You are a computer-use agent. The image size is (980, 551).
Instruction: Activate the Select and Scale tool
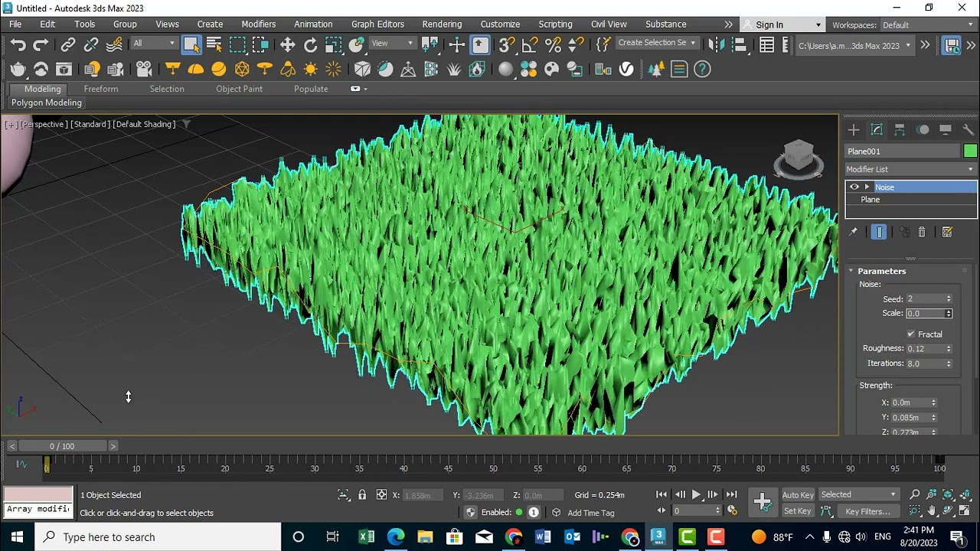(x=333, y=45)
